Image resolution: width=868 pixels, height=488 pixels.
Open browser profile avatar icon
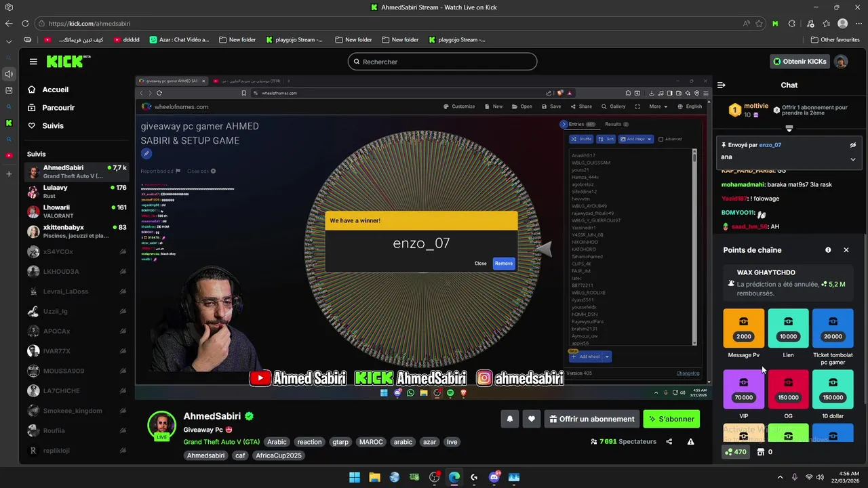(x=843, y=23)
